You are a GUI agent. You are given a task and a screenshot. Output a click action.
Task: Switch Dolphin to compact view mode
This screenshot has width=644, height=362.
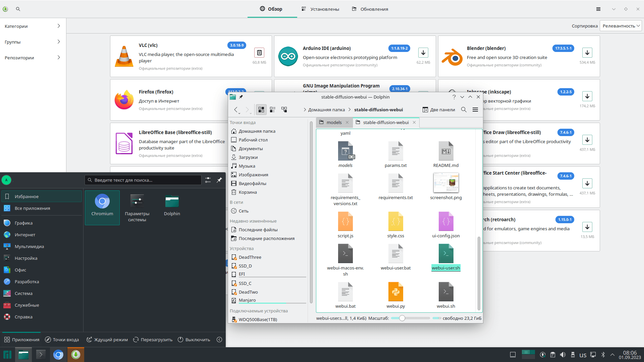[273, 110]
